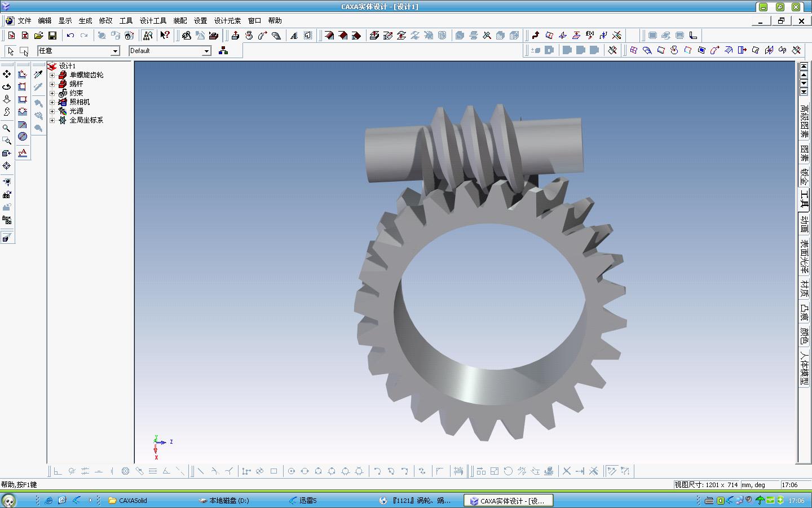Screen dimensions: 812x508
Task: Click the radius dimension circle icon
Action: coord(23,137)
